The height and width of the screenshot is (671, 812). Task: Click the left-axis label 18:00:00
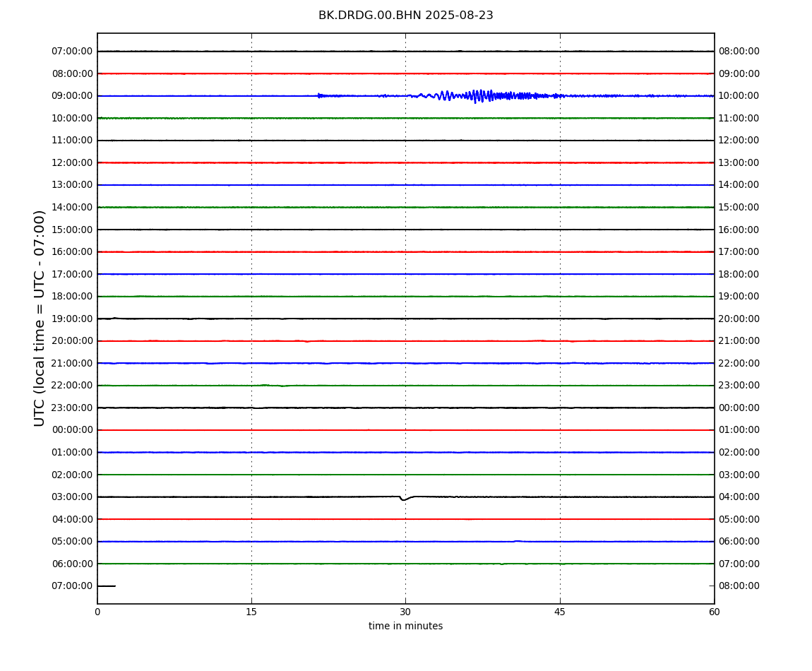72,297
